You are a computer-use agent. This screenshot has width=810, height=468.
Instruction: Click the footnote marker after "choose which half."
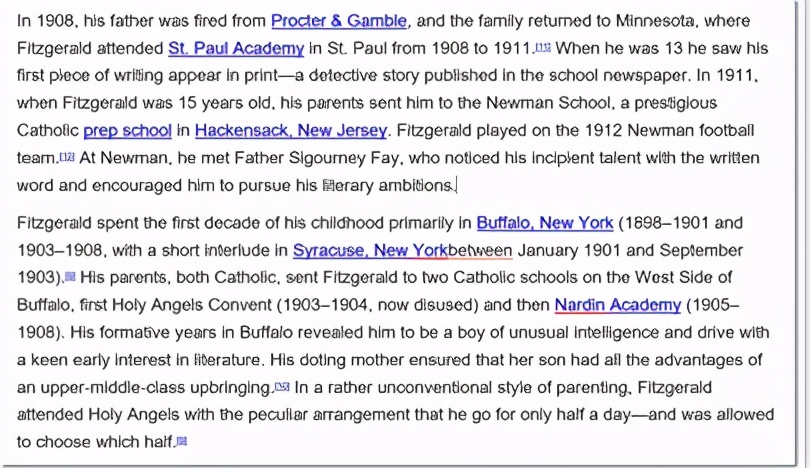coord(181,440)
